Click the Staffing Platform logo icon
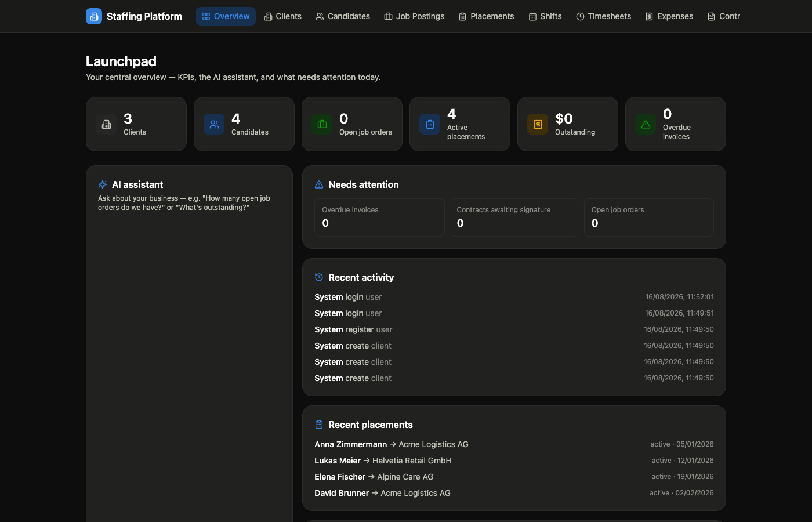812x522 pixels. pos(94,16)
